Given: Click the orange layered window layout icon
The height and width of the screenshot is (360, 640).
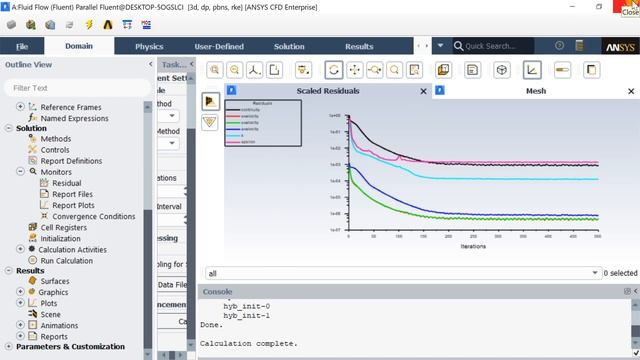Looking at the screenshot, I should tap(443, 70).
